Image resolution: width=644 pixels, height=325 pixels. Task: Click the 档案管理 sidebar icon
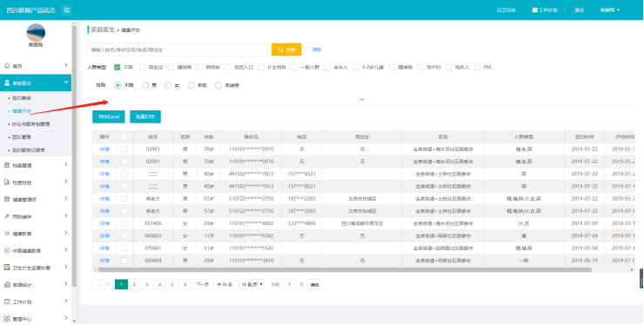point(7,165)
